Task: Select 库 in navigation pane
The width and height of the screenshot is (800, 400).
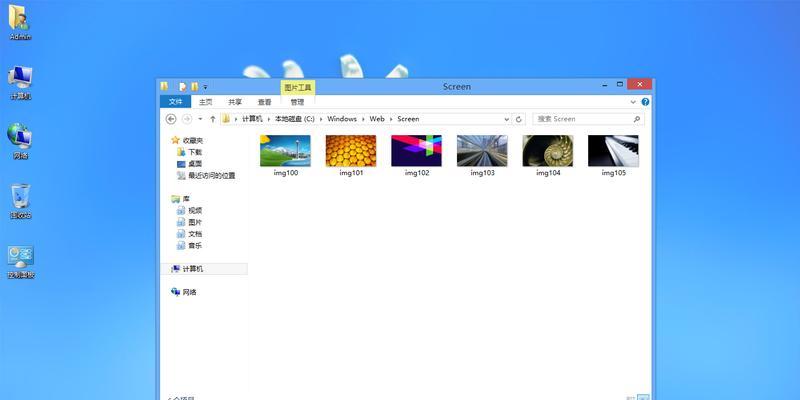Action: point(181,199)
